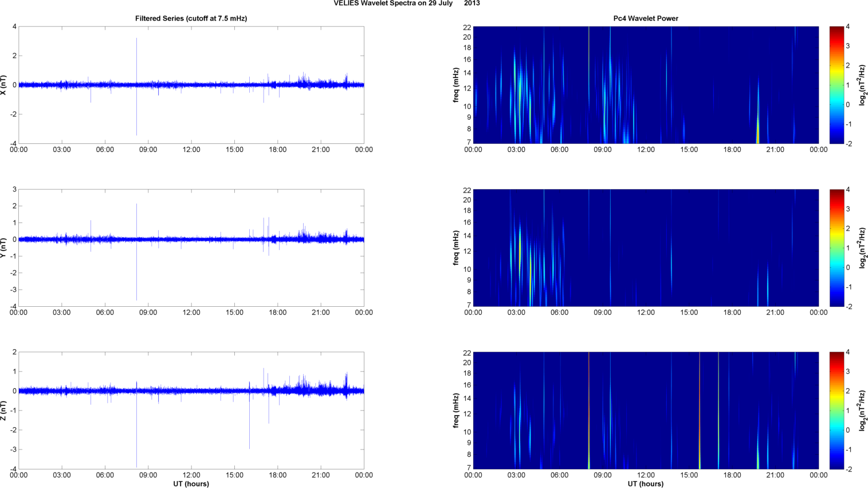Click the "12:00" tick under the Y filtered series
Screen dimensions: 868x488
191,313
